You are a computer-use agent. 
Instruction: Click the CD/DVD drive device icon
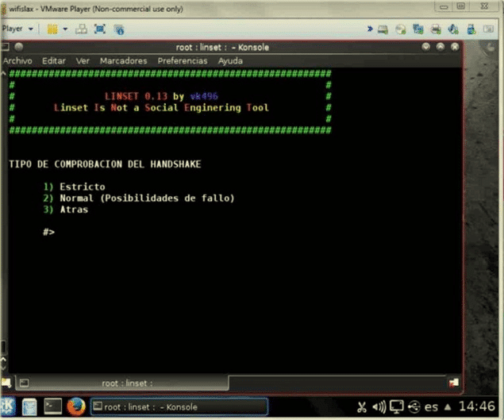(400, 29)
